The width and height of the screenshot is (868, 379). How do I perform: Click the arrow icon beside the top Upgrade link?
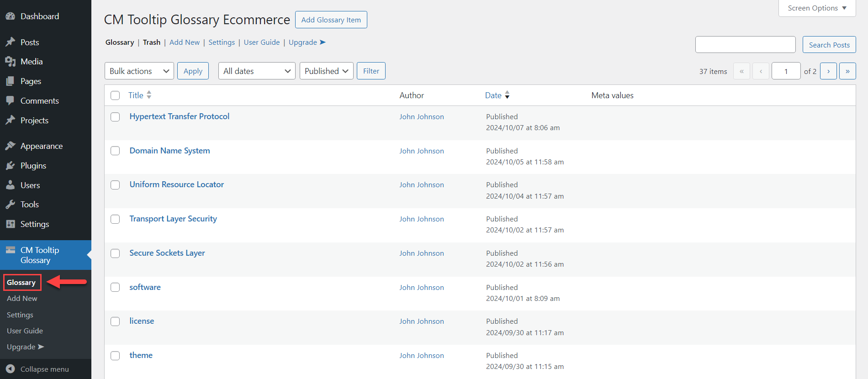click(323, 42)
